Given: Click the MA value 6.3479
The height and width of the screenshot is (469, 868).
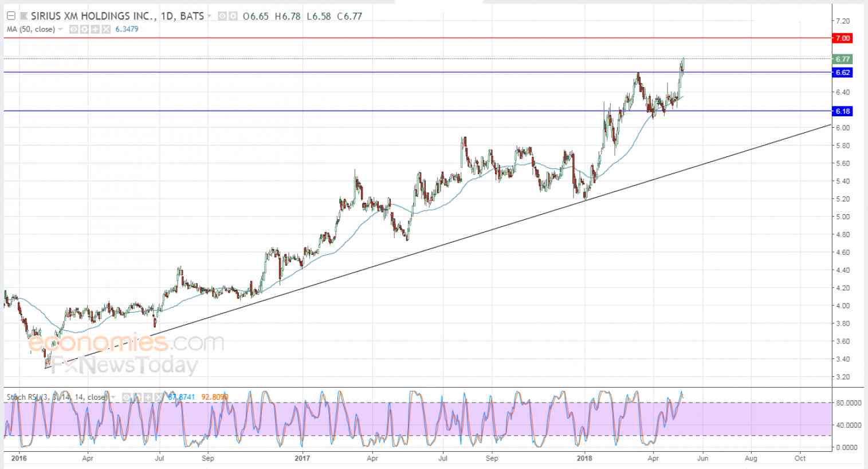Looking at the screenshot, I should tap(127, 29).
